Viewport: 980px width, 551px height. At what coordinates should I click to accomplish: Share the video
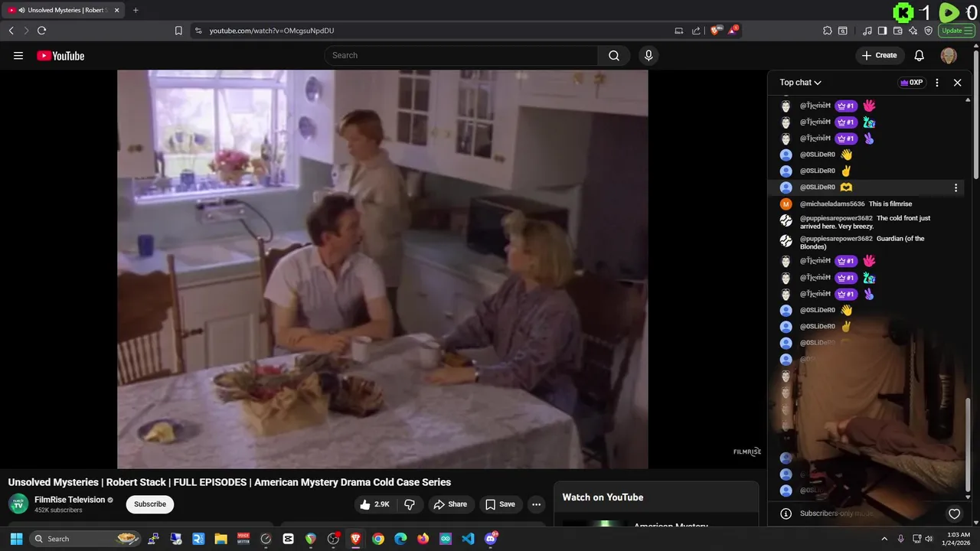point(450,504)
